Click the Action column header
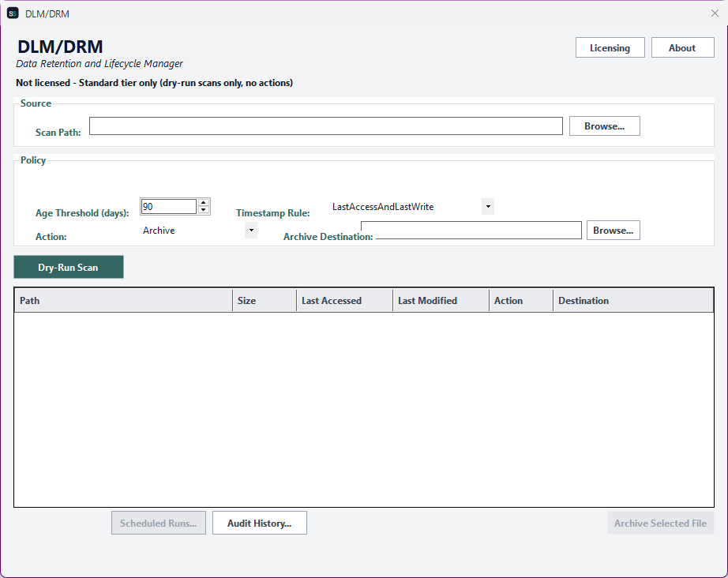728x578 pixels. 520,300
